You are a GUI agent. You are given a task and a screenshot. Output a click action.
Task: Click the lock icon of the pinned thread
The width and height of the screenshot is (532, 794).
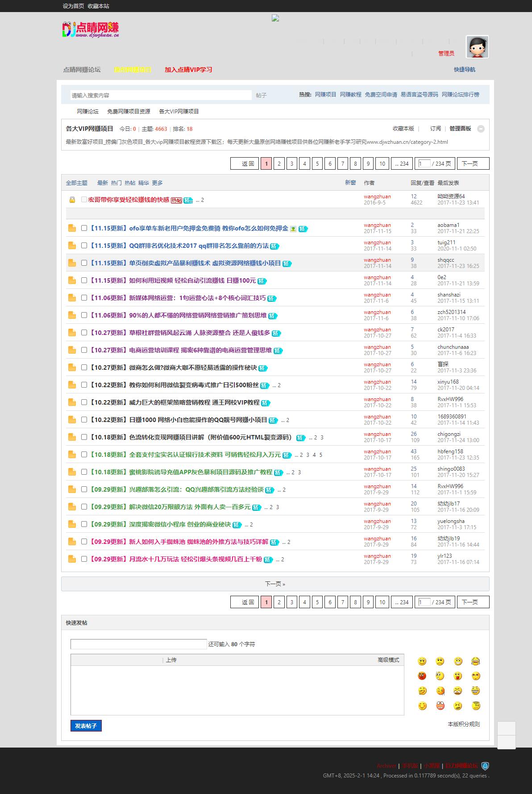pos(72,200)
